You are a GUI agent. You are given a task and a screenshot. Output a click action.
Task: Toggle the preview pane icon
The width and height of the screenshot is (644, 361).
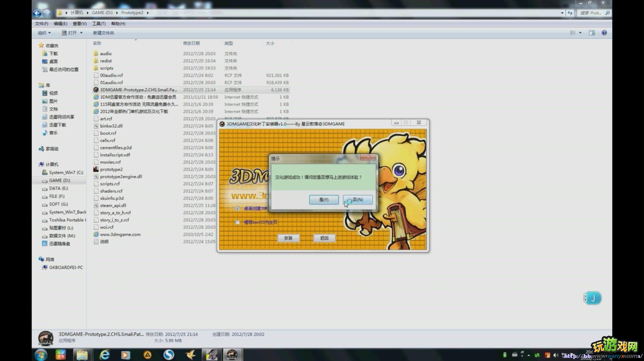coord(592,33)
